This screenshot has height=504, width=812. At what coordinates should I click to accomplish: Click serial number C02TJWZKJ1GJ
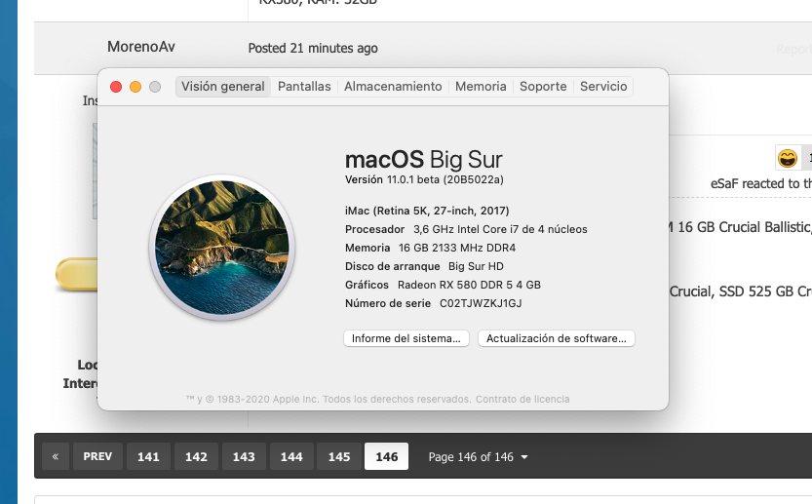coord(481,303)
